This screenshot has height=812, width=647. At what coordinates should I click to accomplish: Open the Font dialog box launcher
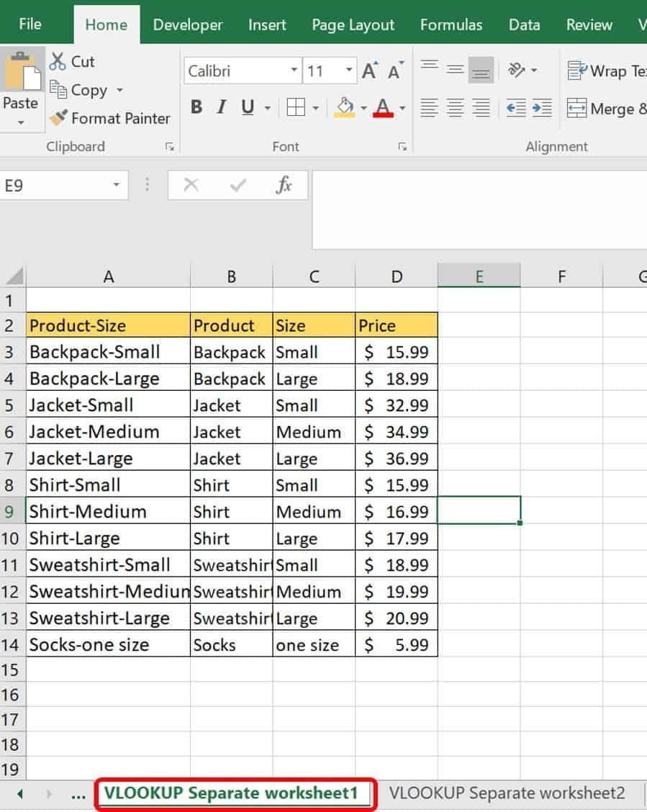coord(402,147)
